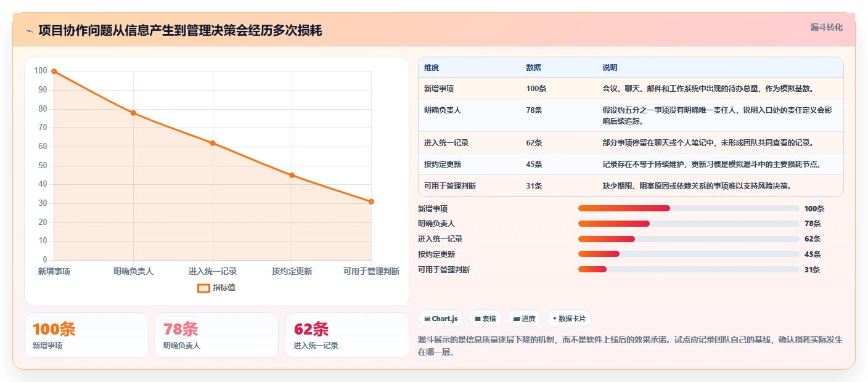Viewport: 868px width, 382px height.
Task: Click the description starting 记录存在不等于持续维护
Action: (x=712, y=165)
